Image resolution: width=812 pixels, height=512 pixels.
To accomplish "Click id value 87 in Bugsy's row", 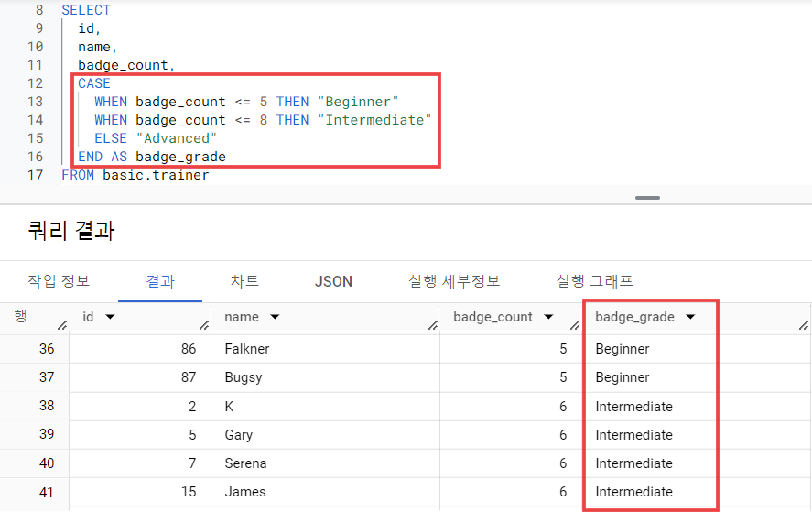I will (189, 377).
